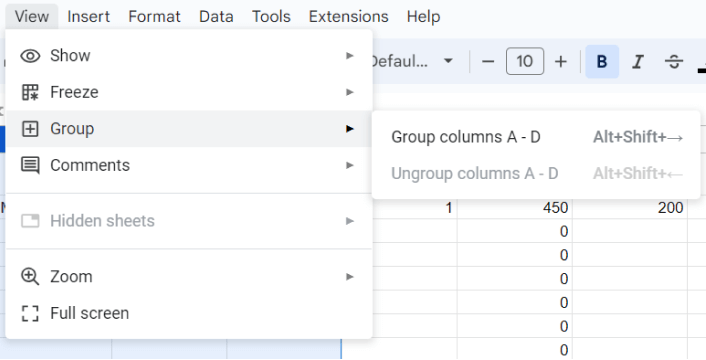706x360 pixels.
Task: Open the Format menu
Action: (x=154, y=17)
